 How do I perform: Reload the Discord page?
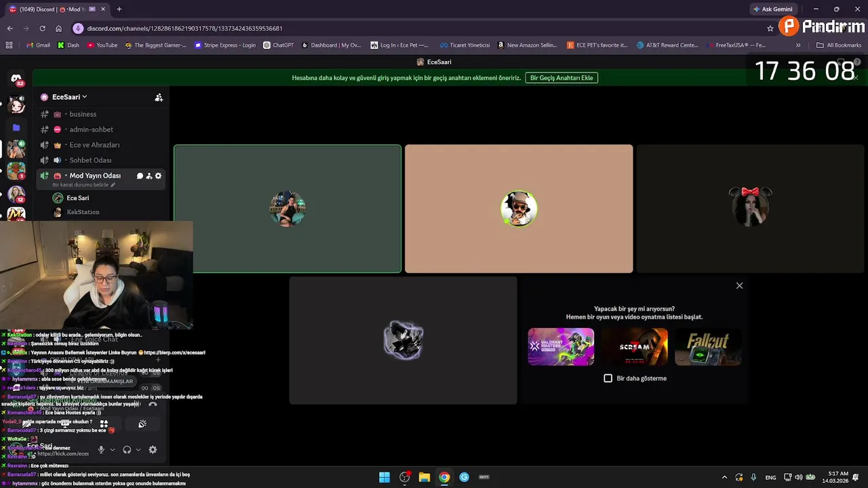(x=42, y=28)
